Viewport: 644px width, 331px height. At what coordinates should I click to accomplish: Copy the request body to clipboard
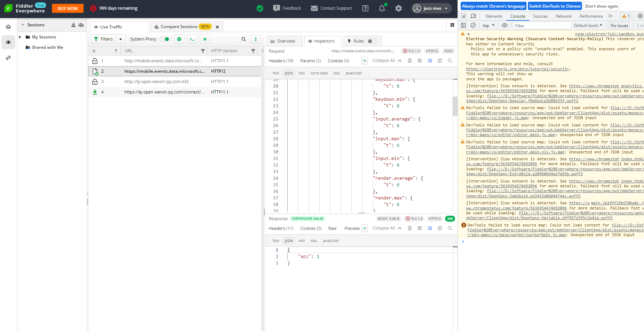coord(440,61)
